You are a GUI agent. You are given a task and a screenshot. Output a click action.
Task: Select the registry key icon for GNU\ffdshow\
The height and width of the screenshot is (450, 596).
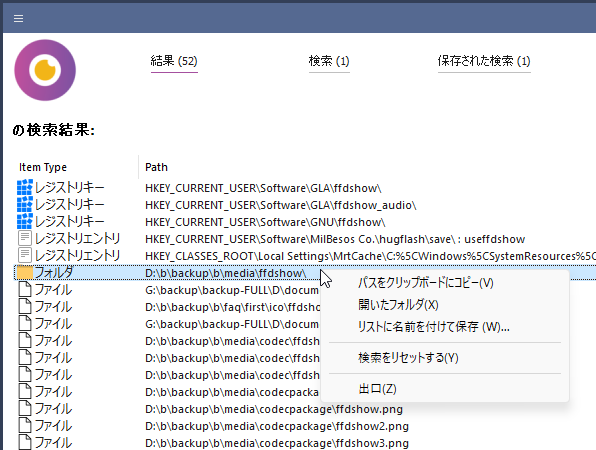(25, 222)
